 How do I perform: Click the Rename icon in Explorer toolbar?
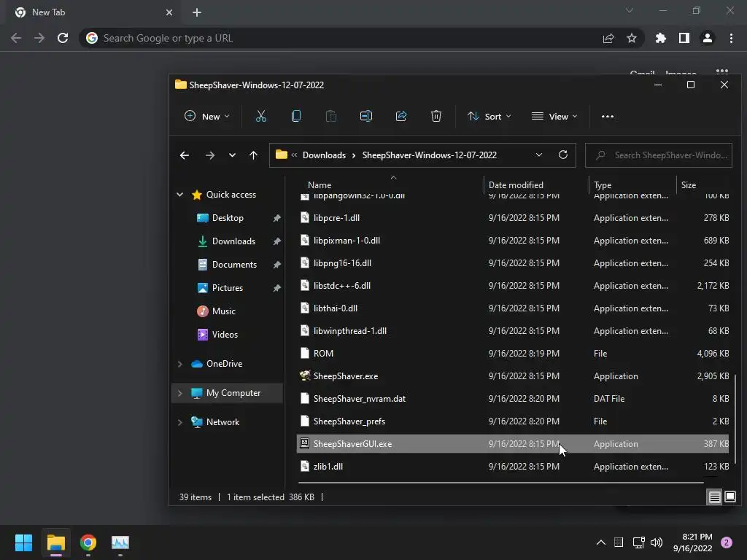[x=366, y=116]
